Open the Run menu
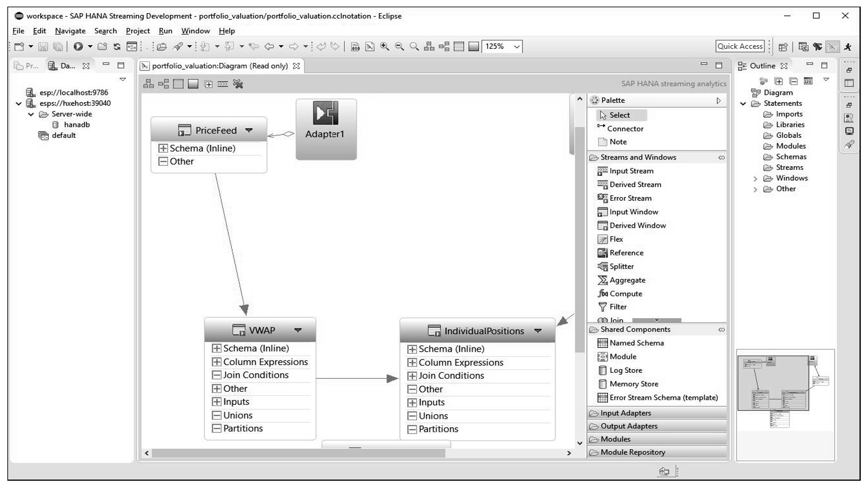868x488 pixels. pyautogui.click(x=165, y=30)
